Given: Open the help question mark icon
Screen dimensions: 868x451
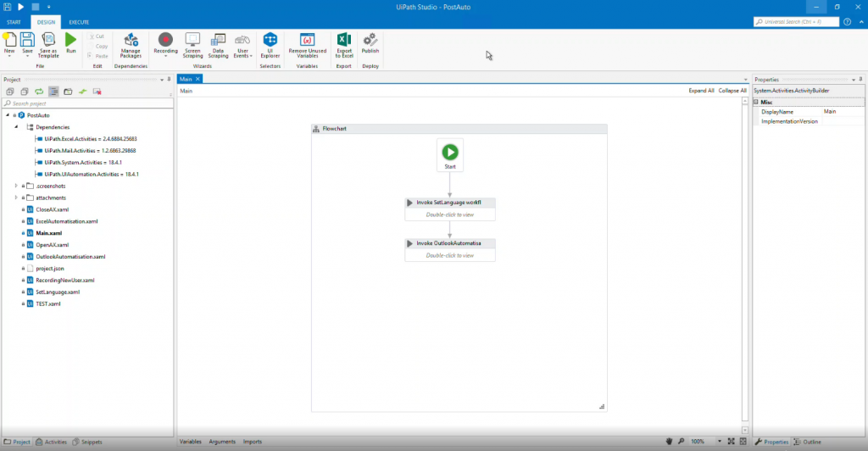Looking at the screenshot, I should pos(847,21).
